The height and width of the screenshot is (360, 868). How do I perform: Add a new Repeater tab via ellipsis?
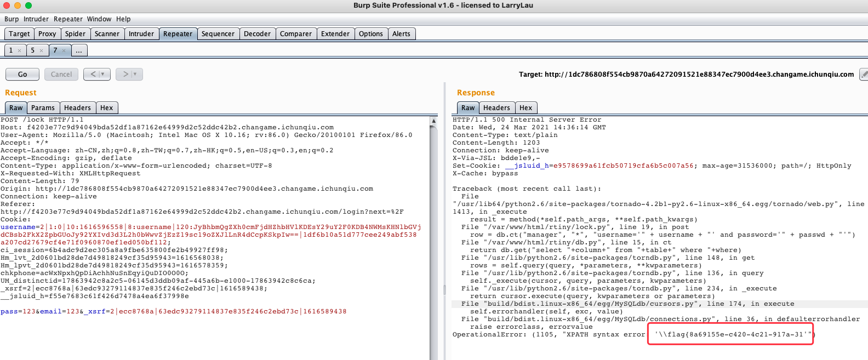[x=79, y=50]
